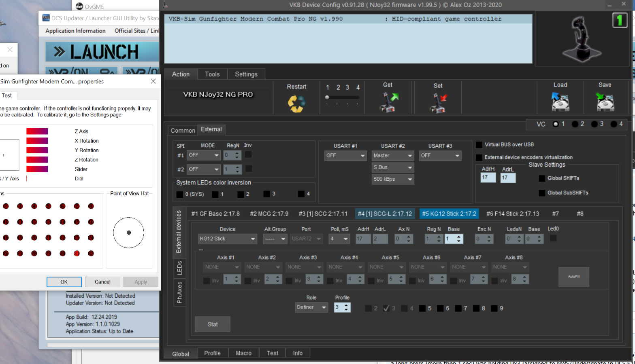The image size is (635, 364).
Task: Click the Slider axis red bar
Action: [37, 169]
